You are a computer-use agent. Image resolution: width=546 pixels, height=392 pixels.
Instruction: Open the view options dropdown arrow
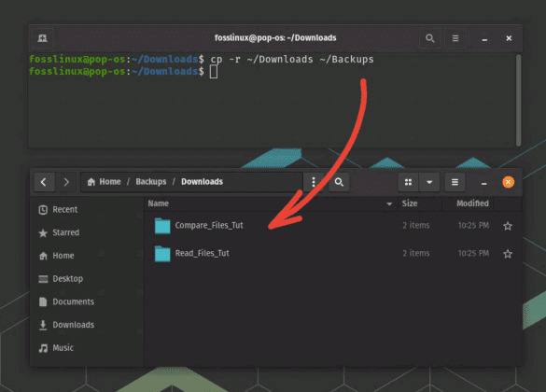click(x=429, y=182)
